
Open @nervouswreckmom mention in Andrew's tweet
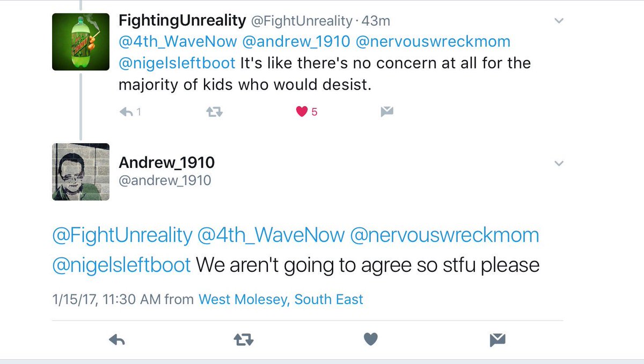pyautogui.click(x=444, y=235)
